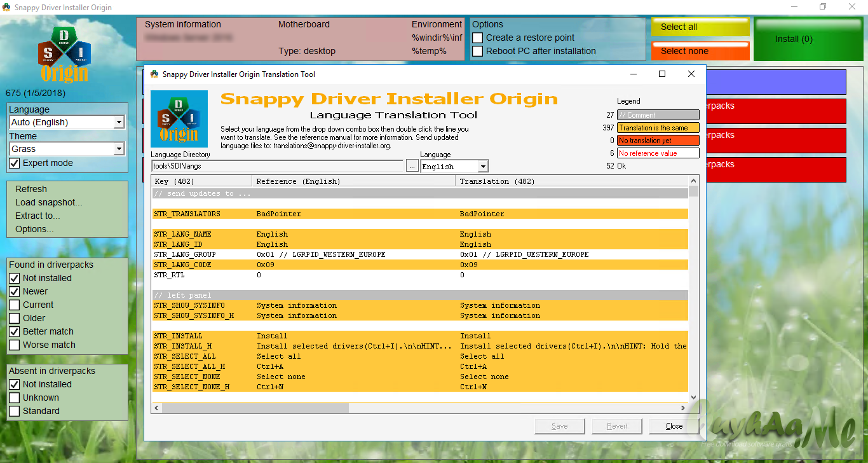Enable Create a restore point option
Image resolution: width=868 pixels, height=463 pixels.
478,38
